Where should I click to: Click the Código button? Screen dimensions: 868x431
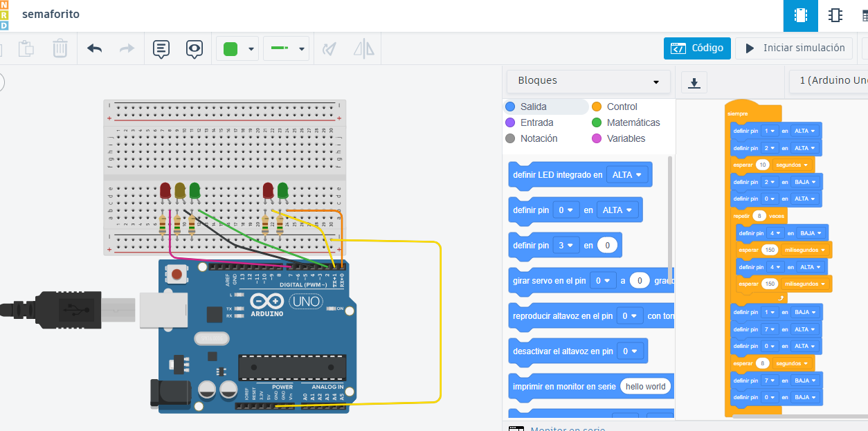698,48
